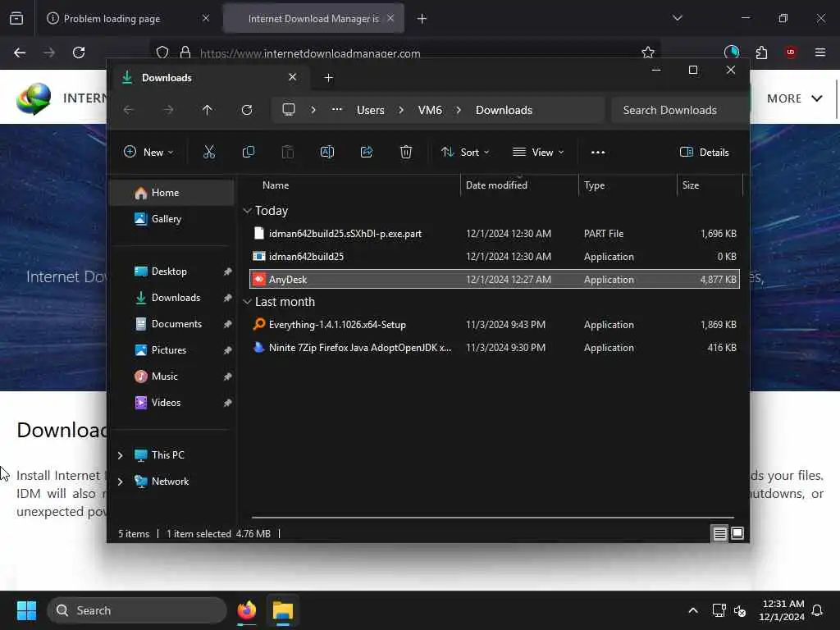Expand Network in navigation pane
The height and width of the screenshot is (630, 840).
pos(120,481)
